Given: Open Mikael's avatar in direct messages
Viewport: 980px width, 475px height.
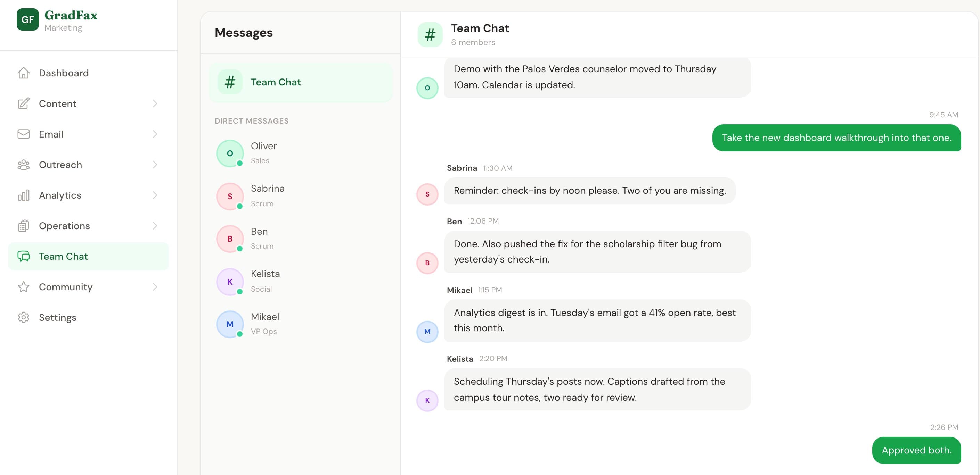Looking at the screenshot, I should click(x=230, y=325).
